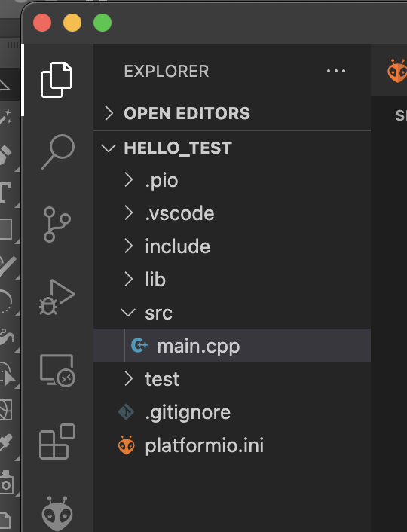The image size is (407, 532).
Task: Open the Explorer view in activity bar
Action: tap(57, 80)
